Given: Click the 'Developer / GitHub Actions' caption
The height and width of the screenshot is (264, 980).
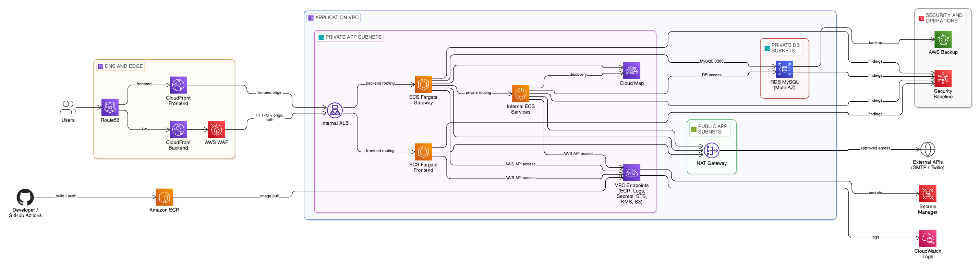Looking at the screenshot, I should pyautogui.click(x=25, y=213).
